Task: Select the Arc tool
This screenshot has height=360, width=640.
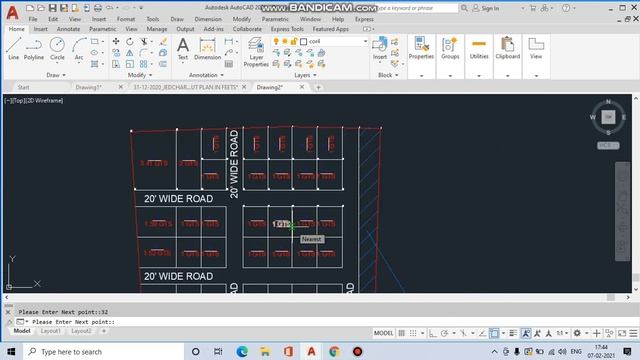Action: point(79,49)
